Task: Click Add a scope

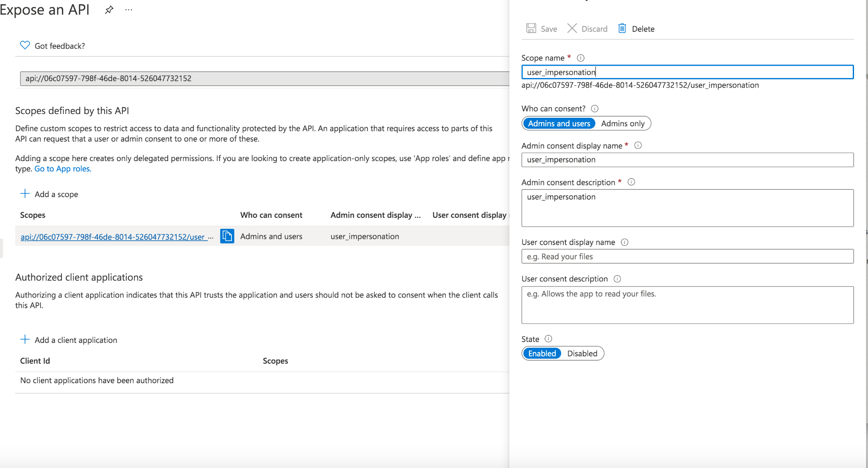Action: (49, 194)
